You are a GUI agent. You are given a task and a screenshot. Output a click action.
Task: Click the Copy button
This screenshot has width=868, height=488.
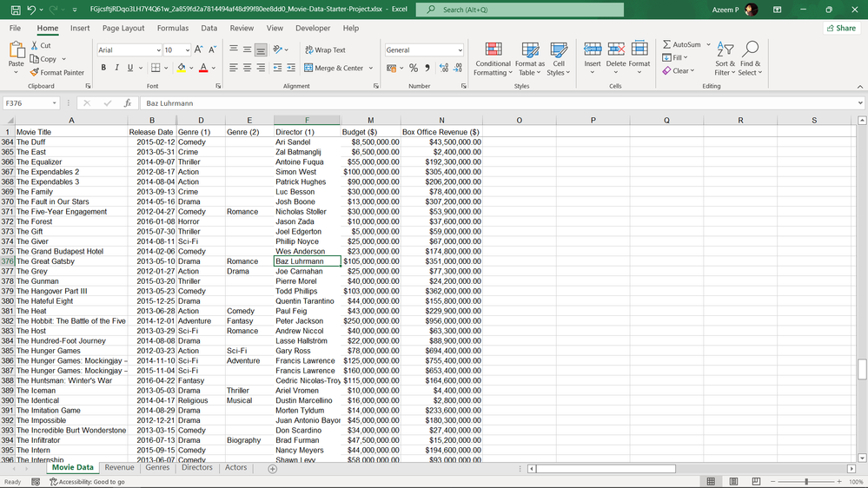pos(43,59)
